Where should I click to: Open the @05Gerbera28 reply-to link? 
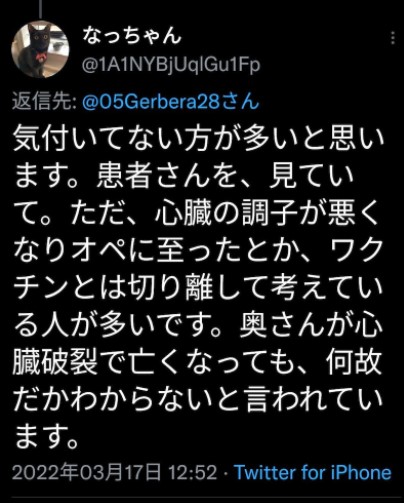149,101
